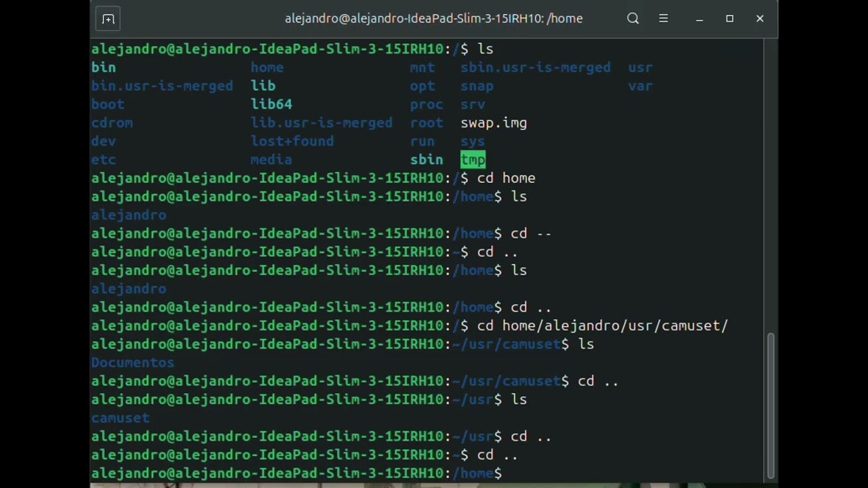Click 'lib64' directory name
The image size is (868, 488).
[x=271, y=104]
